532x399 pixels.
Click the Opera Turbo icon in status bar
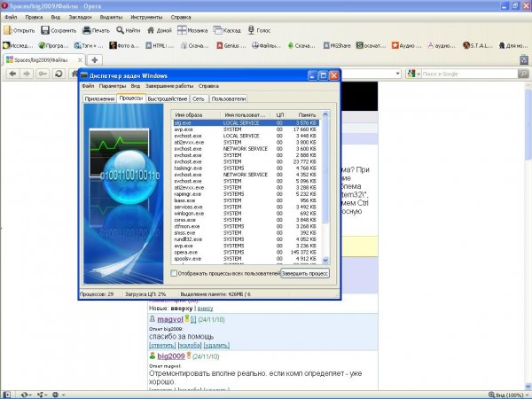56,395
